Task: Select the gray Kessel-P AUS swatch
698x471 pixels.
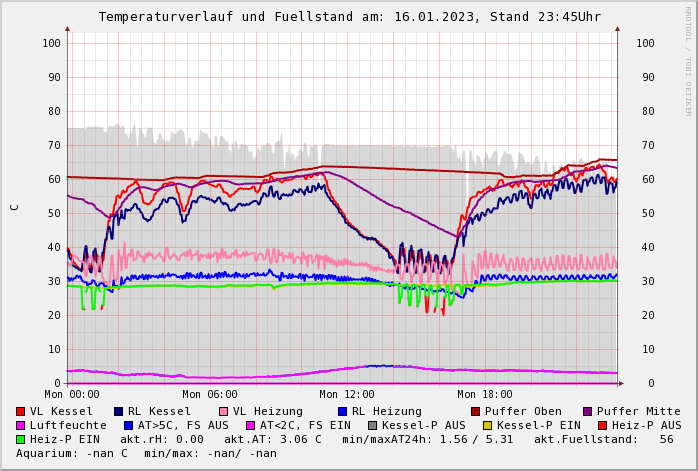Action: (373, 426)
